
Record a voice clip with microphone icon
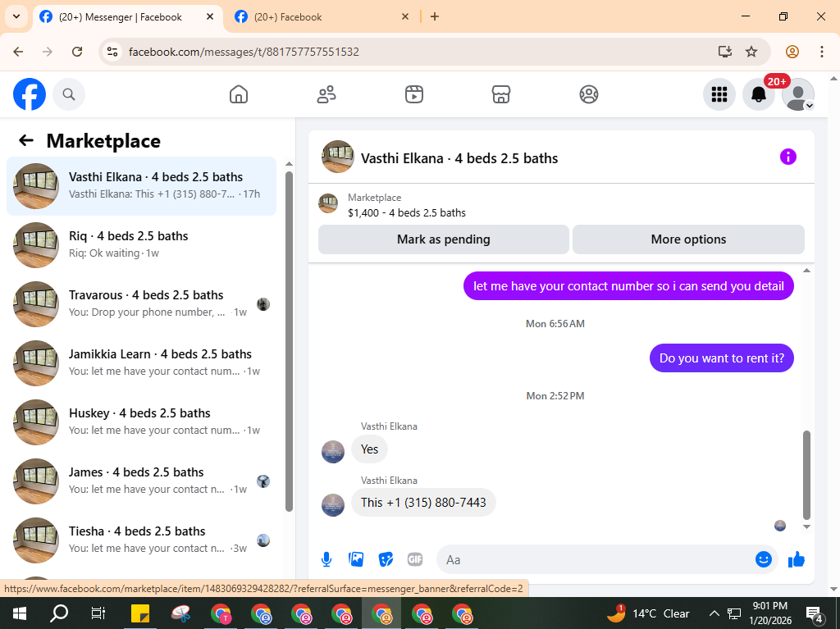(326, 560)
